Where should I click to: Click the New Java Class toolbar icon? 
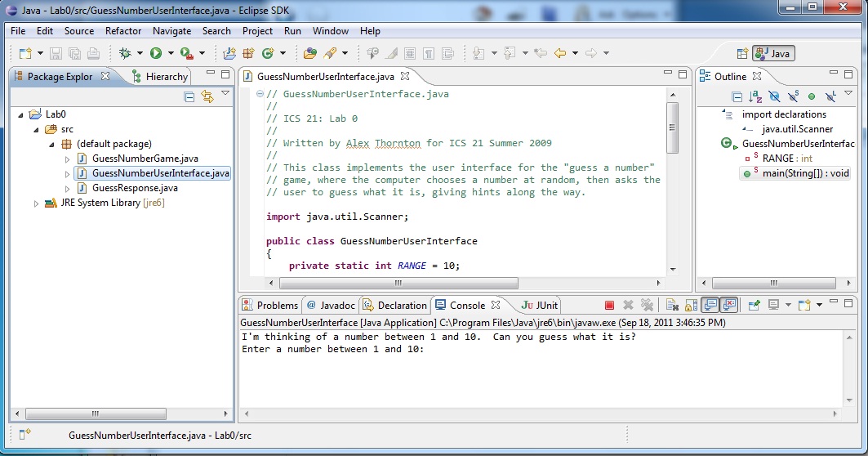tap(267, 53)
